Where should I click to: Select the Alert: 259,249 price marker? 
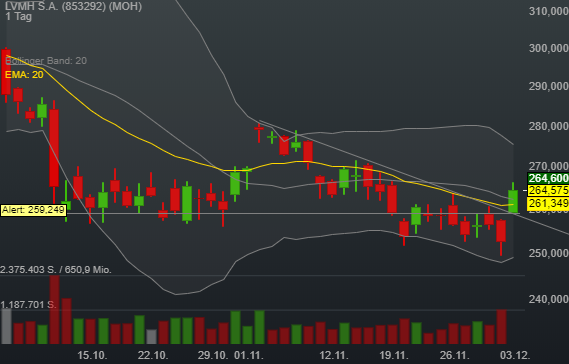pos(33,210)
